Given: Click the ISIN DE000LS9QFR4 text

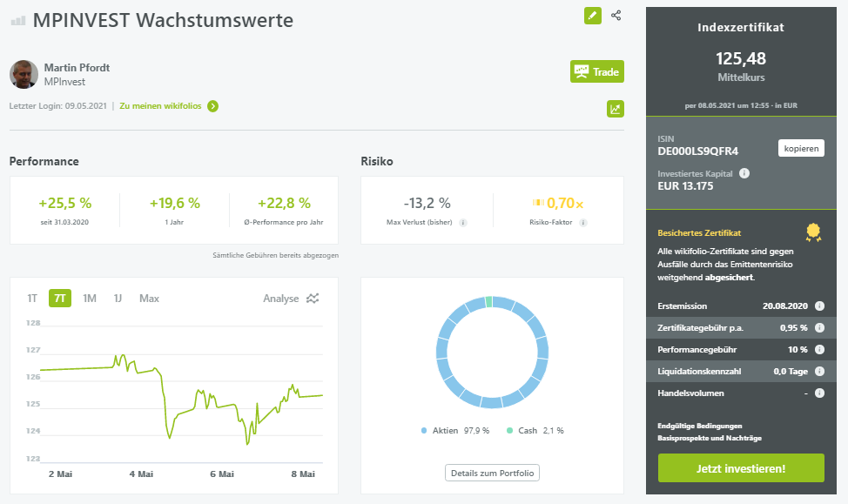Looking at the screenshot, I should click(x=697, y=151).
